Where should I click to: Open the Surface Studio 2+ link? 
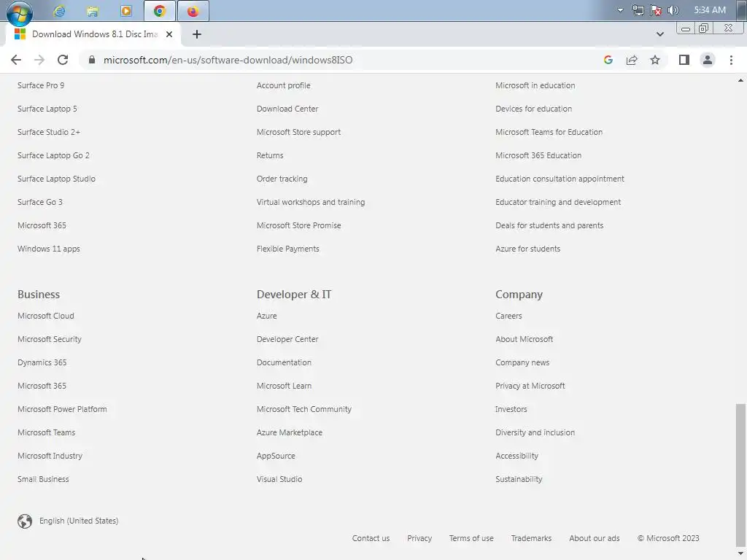click(49, 133)
